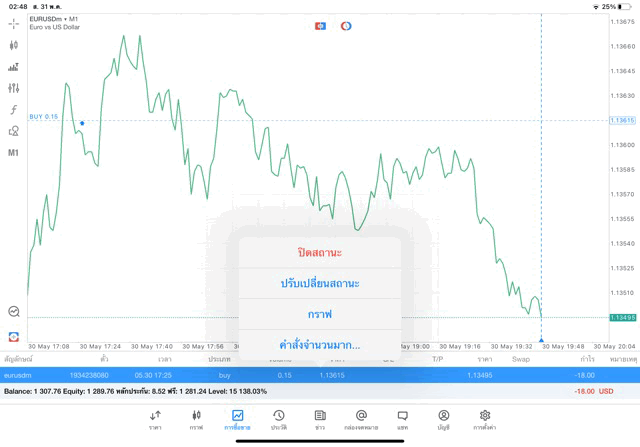Open the indicators list icon

point(14,67)
